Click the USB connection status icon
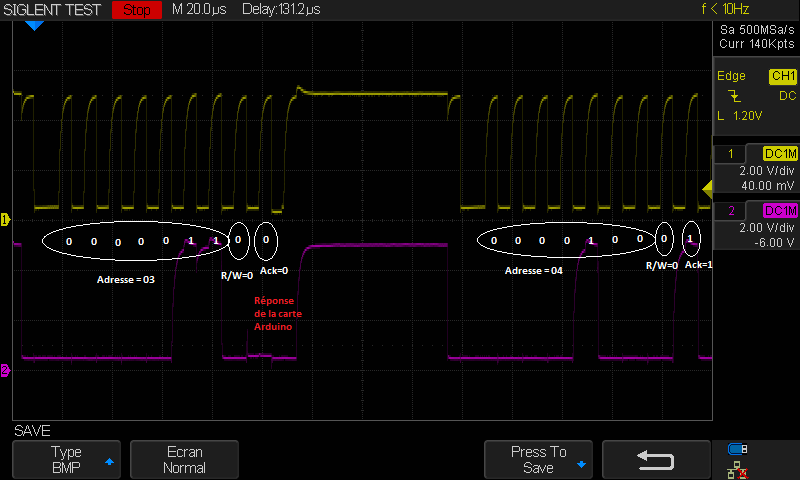The width and height of the screenshot is (800, 480). click(737, 448)
